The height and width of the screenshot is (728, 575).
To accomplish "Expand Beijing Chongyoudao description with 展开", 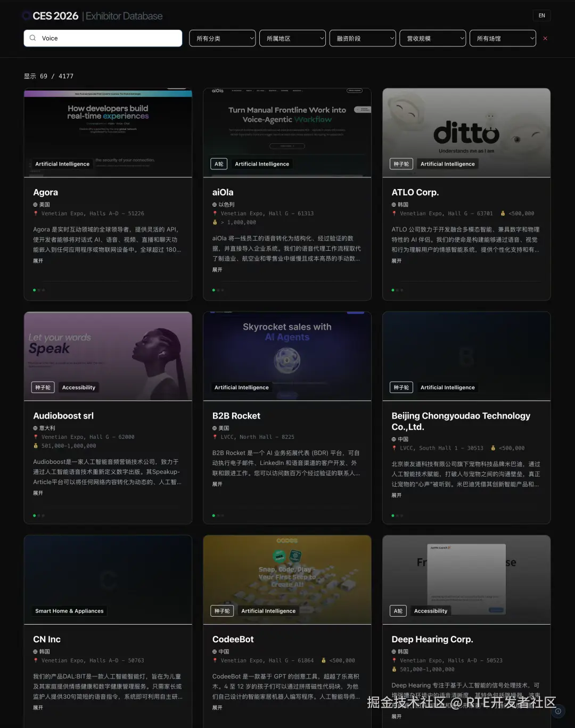I will [397, 495].
